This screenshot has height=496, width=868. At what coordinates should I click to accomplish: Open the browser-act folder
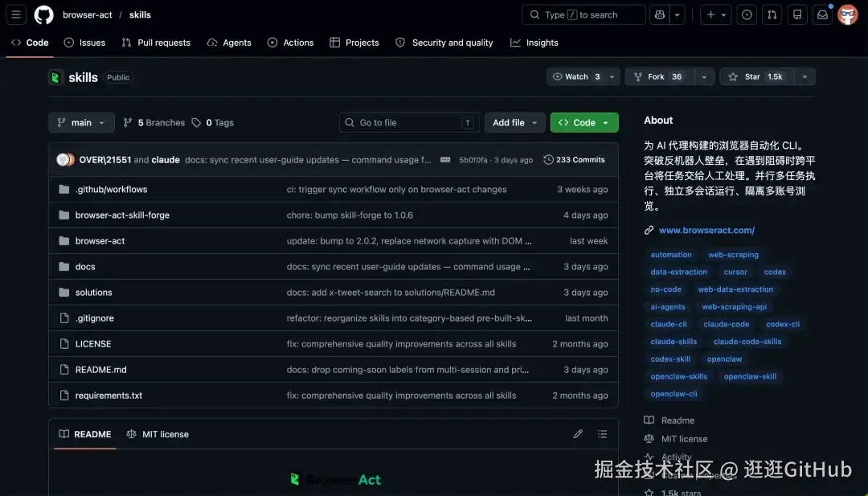(100, 241)
